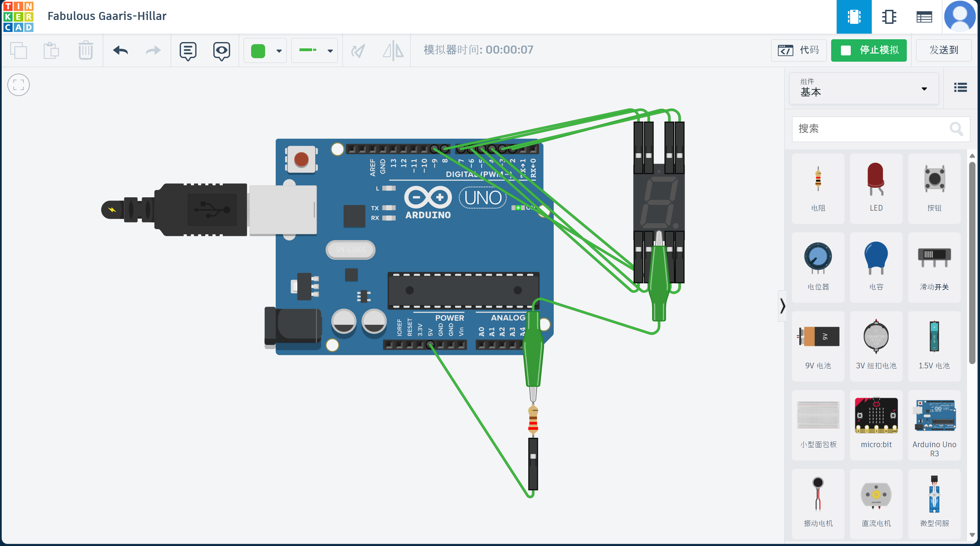
Task: Open the wire color dropdown arrow
Action: tap(279, 51)
